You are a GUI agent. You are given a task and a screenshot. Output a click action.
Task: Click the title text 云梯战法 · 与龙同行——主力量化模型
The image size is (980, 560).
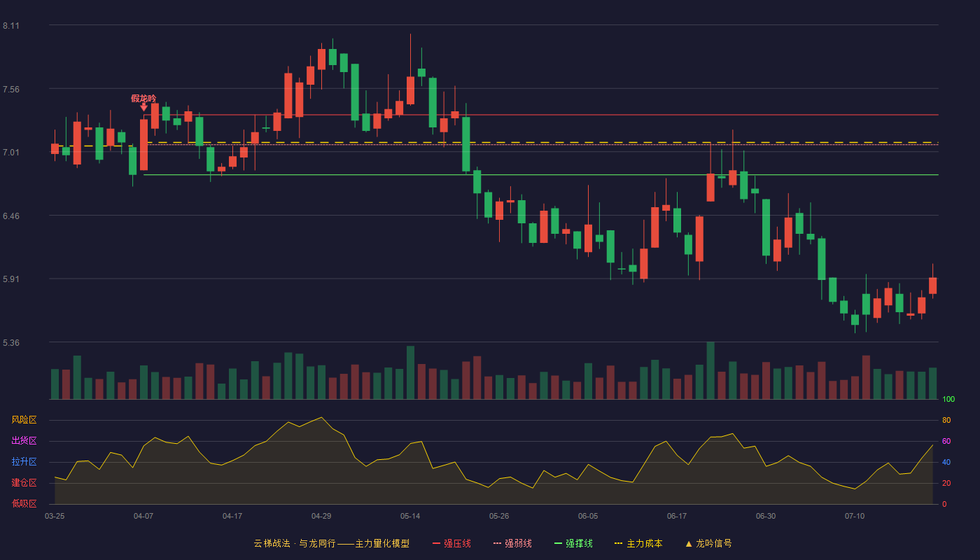(331, 543)
